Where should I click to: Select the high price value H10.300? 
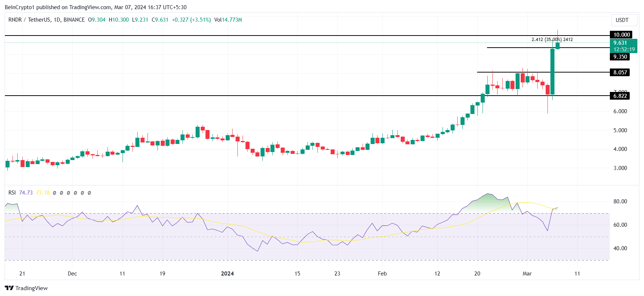pyautogui.click(x=119, y=20)
